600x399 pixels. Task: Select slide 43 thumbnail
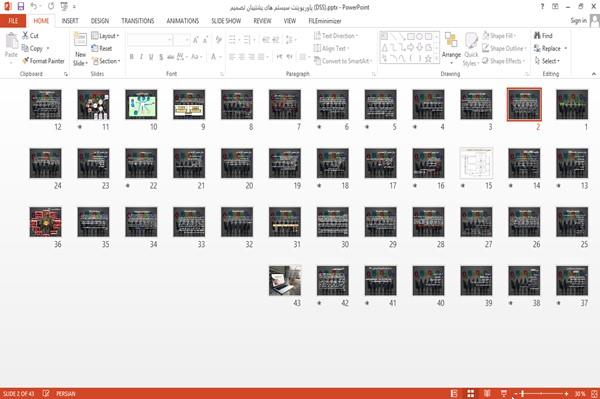[285, 280]
